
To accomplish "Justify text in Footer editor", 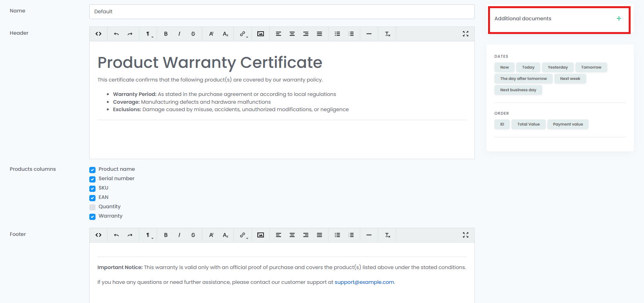I will 319,235.
